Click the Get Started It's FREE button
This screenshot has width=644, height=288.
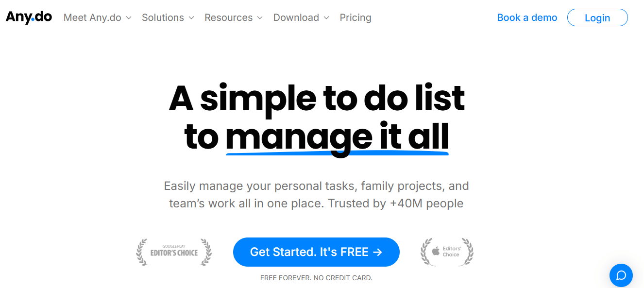pyautogui.click(x=316, y=252)
